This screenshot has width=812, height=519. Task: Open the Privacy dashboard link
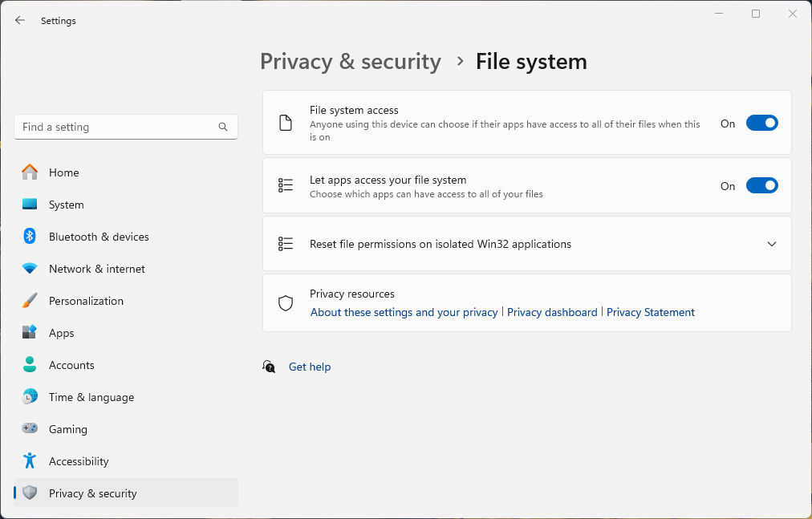click(x=552, y=312)
